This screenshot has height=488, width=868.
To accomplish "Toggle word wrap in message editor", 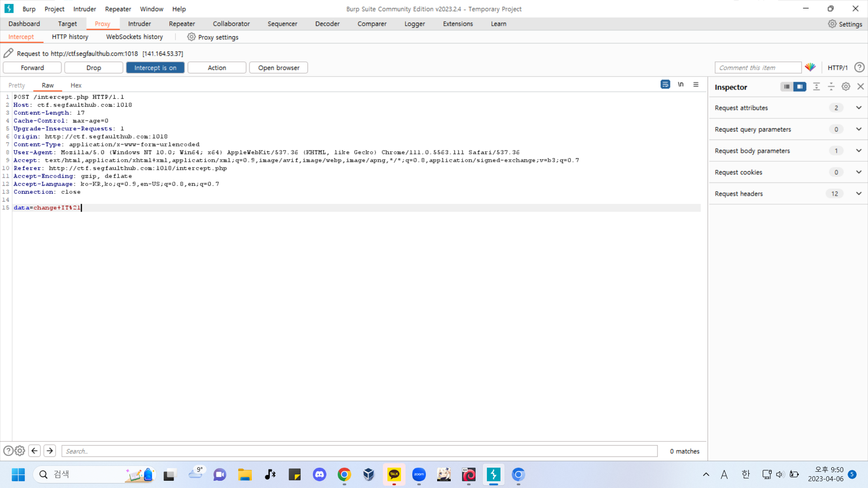I will pos(665,84).
